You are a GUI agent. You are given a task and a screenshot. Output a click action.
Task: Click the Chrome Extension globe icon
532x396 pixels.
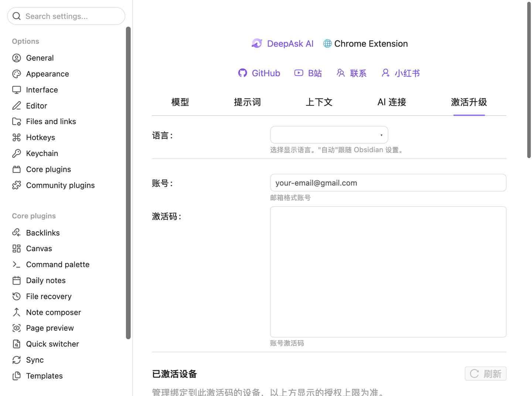point(327,44)
